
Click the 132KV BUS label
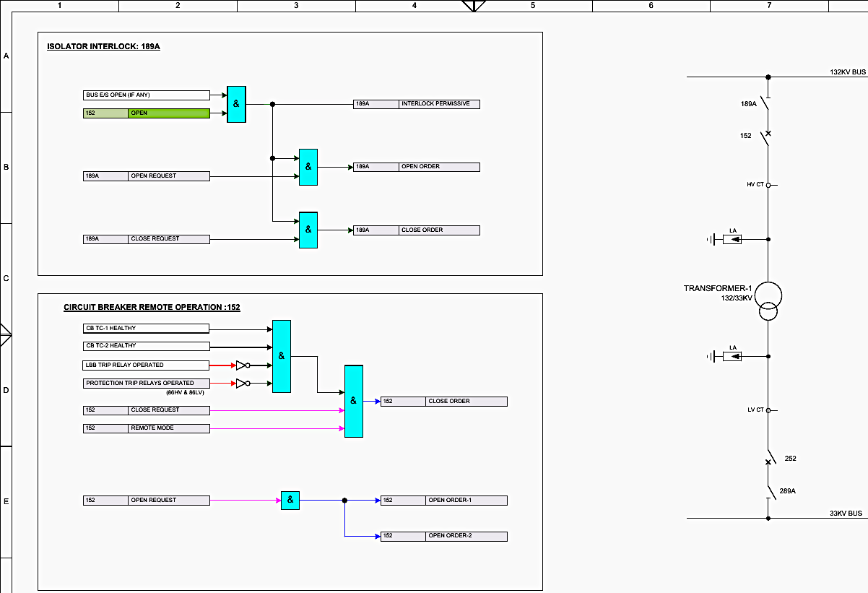tap(847, 72)
